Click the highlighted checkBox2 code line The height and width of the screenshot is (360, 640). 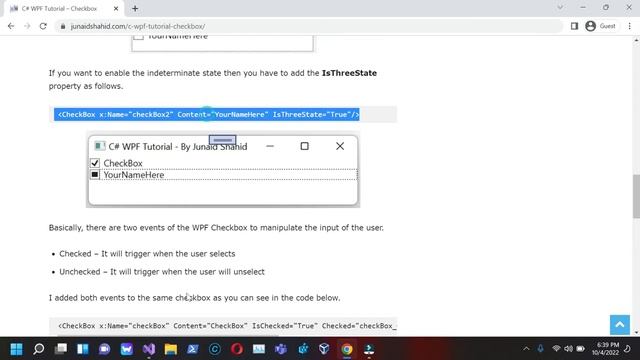coord(207,114)
